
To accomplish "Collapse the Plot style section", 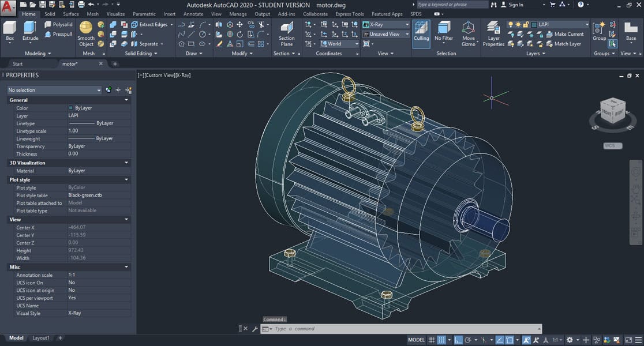I will (126, 180).
